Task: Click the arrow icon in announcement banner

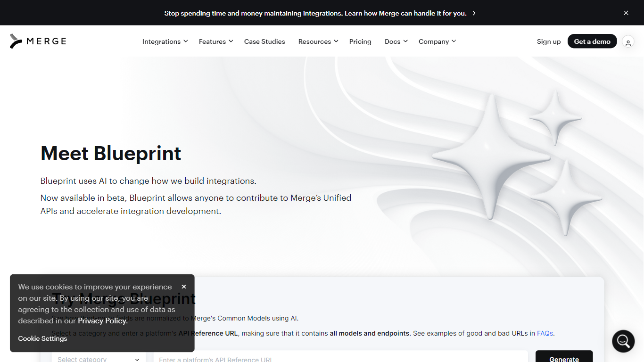Action: point(474,13)
